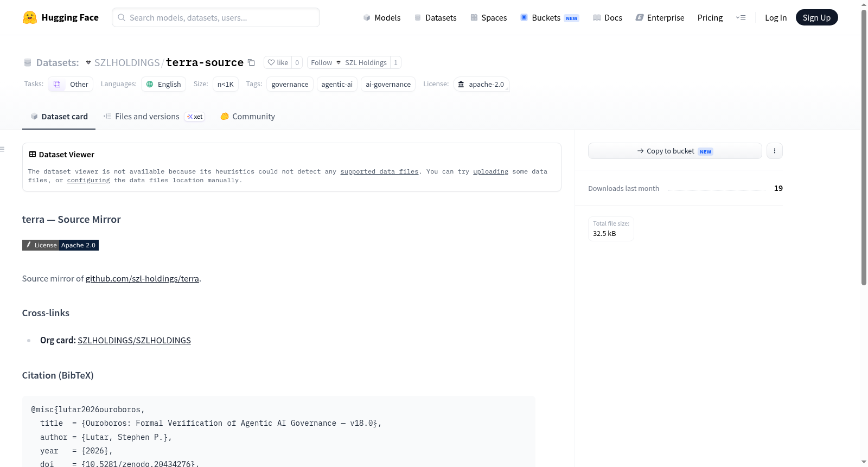Select the ai-governance tag
The width and height of the screenshot is (868, 467).
click(388, 84)
